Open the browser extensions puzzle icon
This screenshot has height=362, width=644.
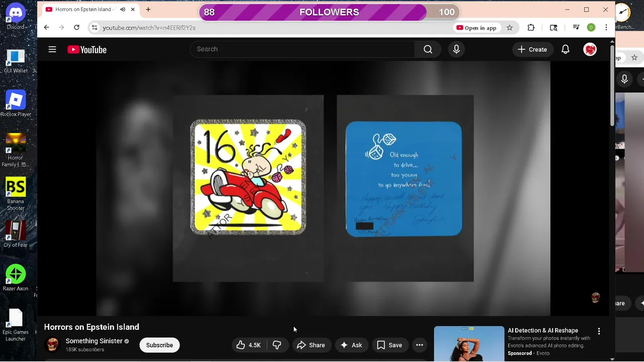[531, 28]
